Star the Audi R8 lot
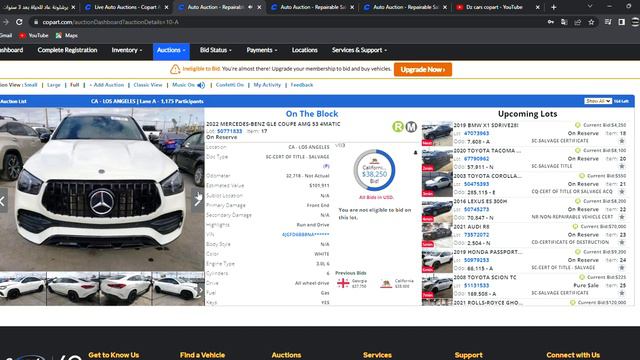This screenshot has width=640, height=360. click(x=622, y=242)
